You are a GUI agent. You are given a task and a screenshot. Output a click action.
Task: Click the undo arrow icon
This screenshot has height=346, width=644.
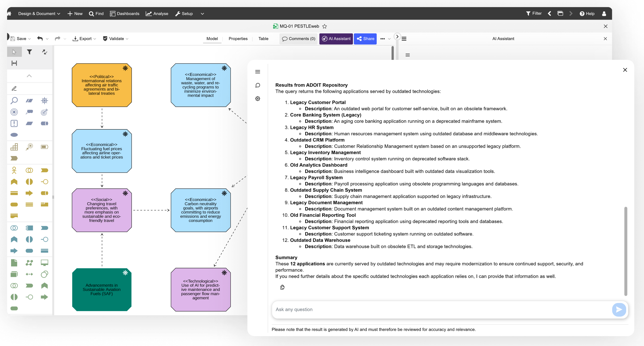40,38
